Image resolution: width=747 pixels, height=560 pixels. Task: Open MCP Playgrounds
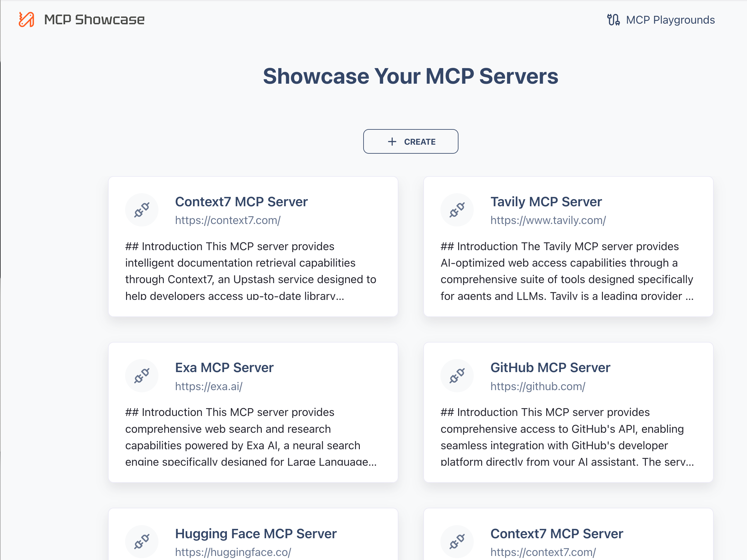point(670,20)
